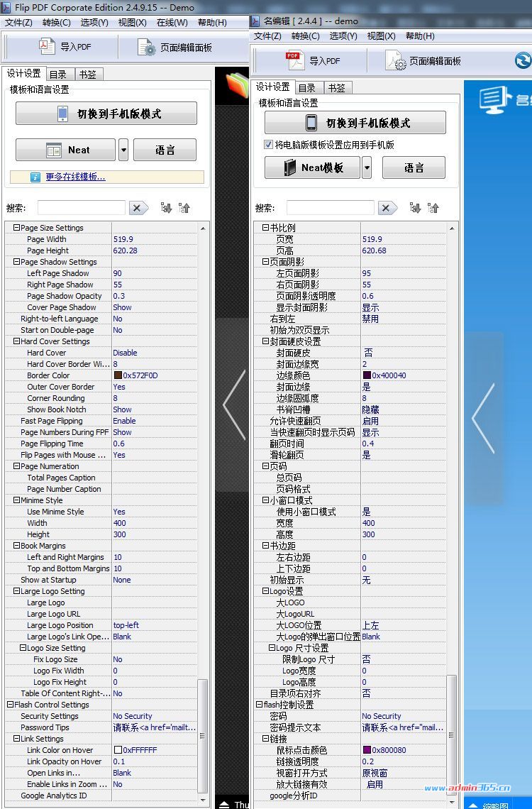Open page edit panel in Flip PDF window
Viewport: 532px width, 809px height.
click(x=175, y=48)
